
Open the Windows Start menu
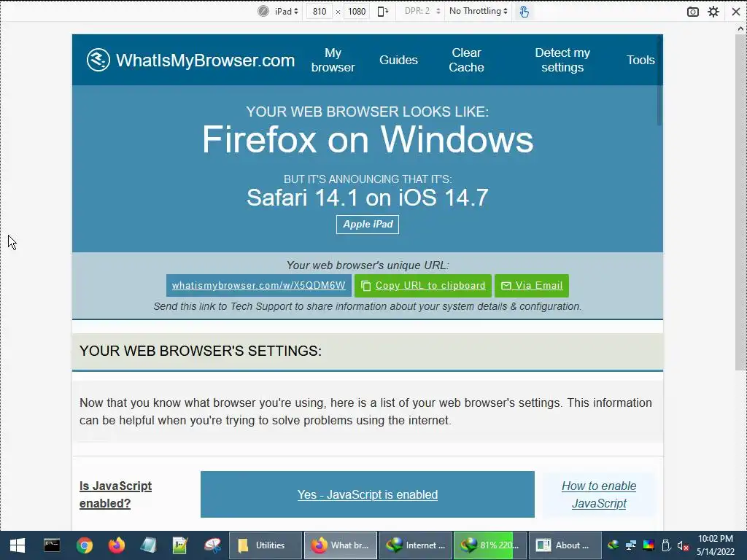click(x=18, y=545)
